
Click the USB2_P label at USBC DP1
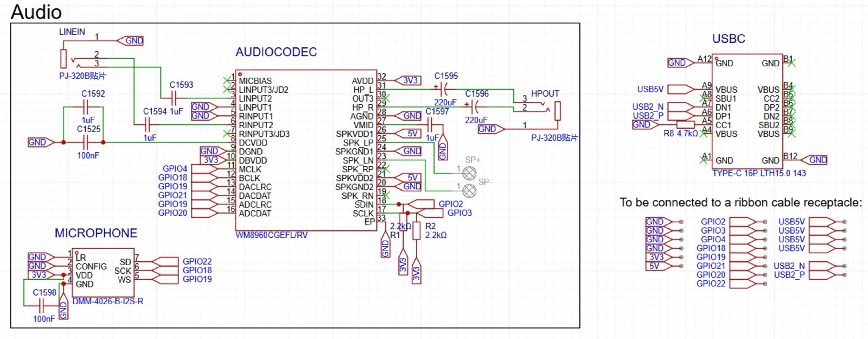click(648, 116)
